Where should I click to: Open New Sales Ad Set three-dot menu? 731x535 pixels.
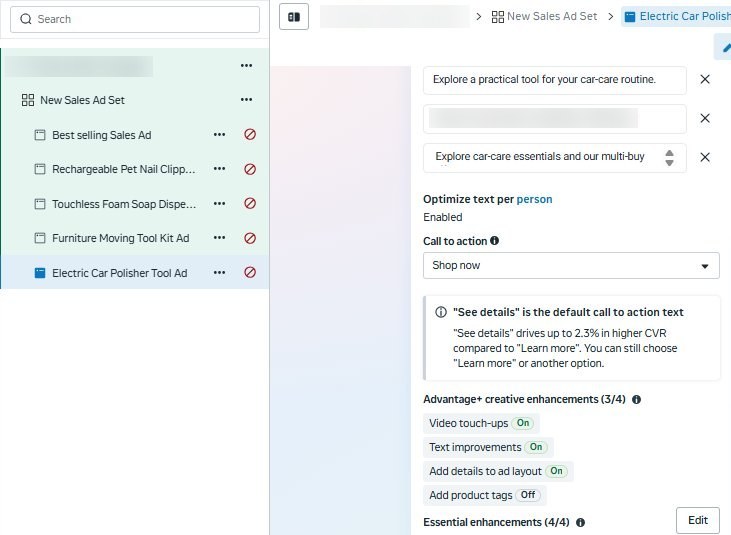pyautogui.click(x=246, y=100)
